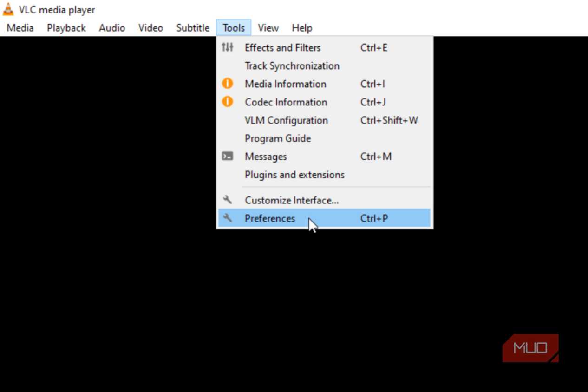The image size is (588, 392).
Task: Select Track Synchronization entry
Action: [x=324, y=65]
